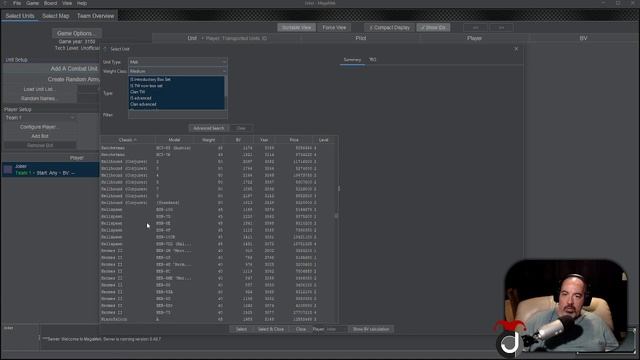The width and height of the screenshot is (640, 360).
Task: Sort by Chassis column header
Action: (128, 140)
